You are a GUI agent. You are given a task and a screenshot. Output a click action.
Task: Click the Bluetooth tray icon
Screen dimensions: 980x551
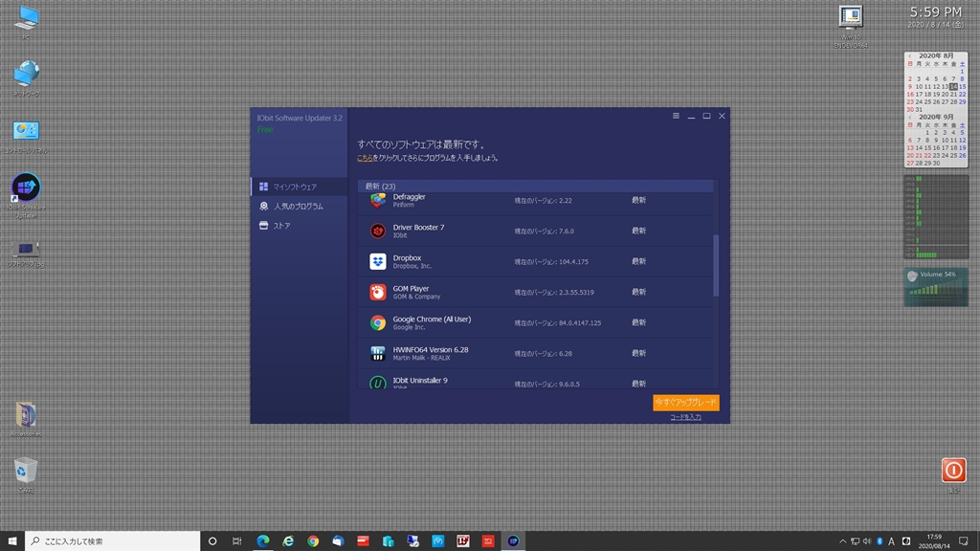pos(880,541)
